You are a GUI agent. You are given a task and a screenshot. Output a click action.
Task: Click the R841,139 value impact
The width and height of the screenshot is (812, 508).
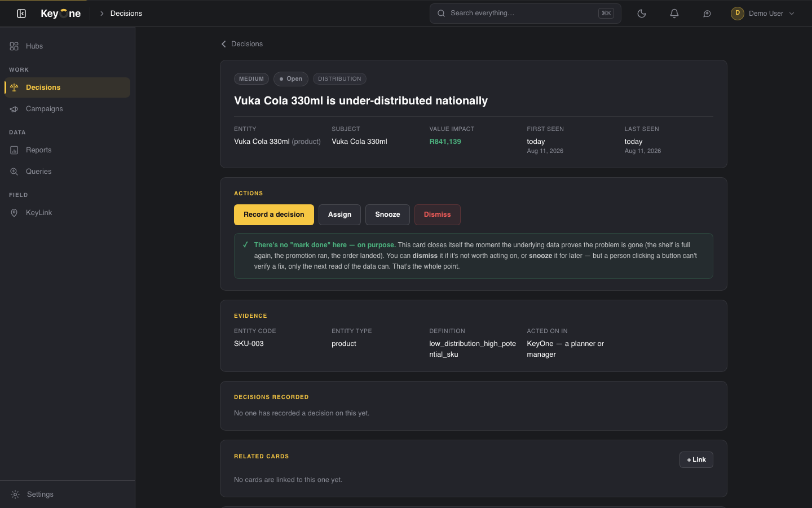click(x=445, y=142)
